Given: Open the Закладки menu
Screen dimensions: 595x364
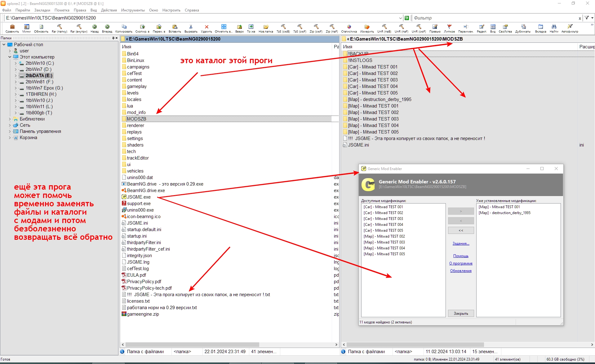Looking at the screenshot, I should point(42,10).
